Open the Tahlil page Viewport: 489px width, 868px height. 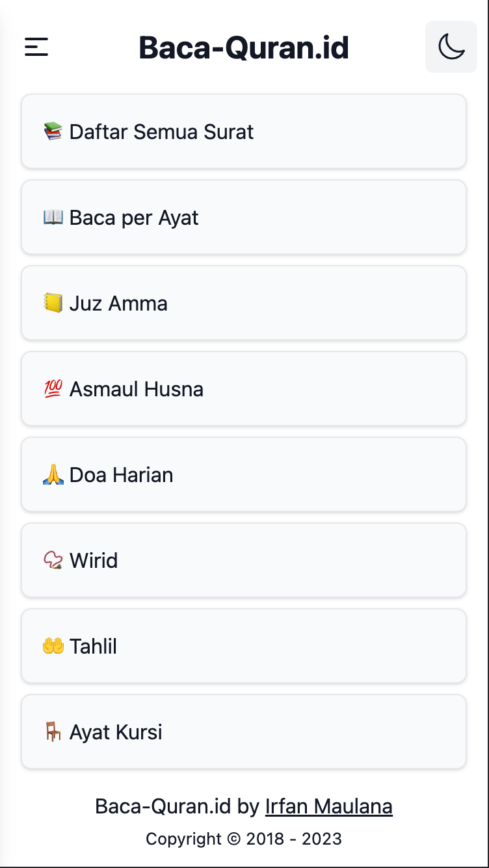click(x=244, y=646)
